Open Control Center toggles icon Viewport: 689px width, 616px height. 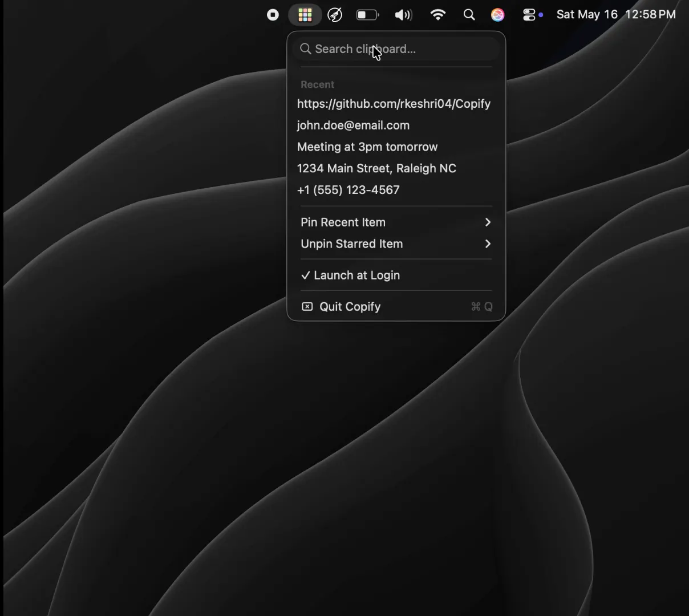coord(530,15)
